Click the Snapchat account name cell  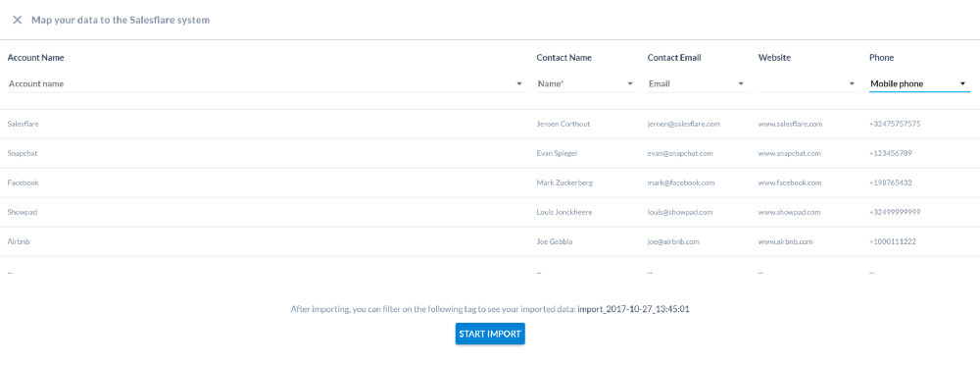point(23,153)
